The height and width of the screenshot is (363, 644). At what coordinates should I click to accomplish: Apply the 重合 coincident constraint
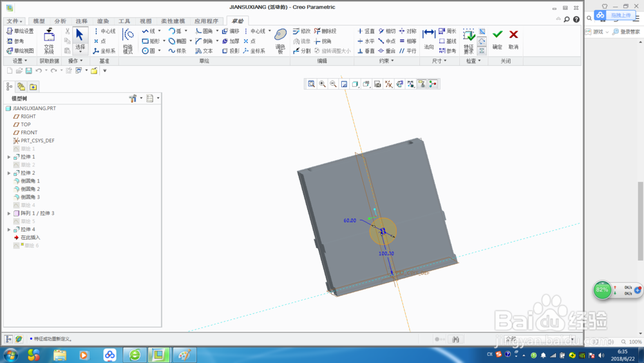coord(386,51)
